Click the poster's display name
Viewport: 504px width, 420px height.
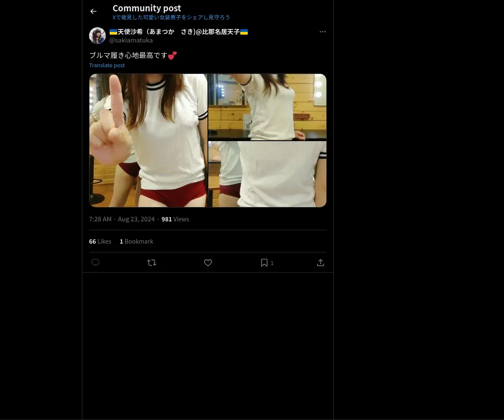click(x=178, y=32)
